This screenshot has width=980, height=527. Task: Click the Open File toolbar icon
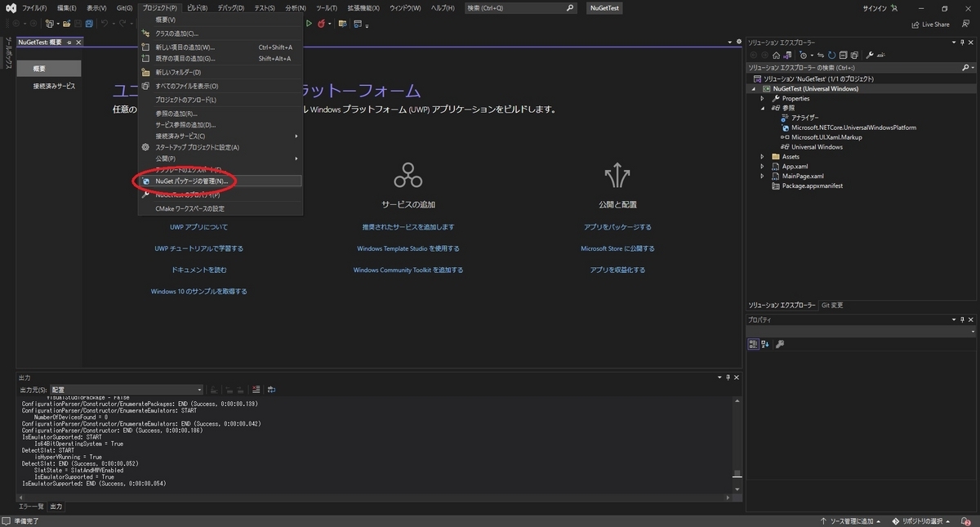66,24
